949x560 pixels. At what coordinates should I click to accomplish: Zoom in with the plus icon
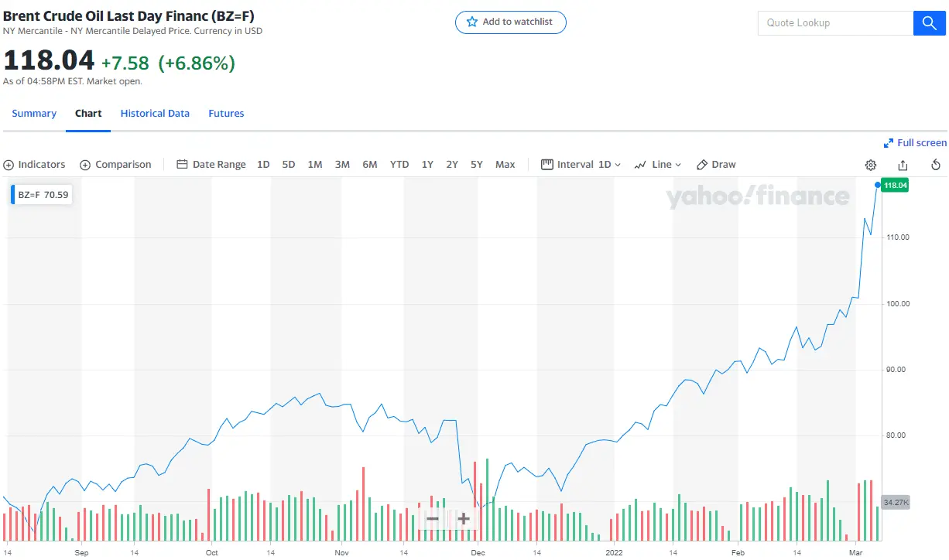click(464, 518)
